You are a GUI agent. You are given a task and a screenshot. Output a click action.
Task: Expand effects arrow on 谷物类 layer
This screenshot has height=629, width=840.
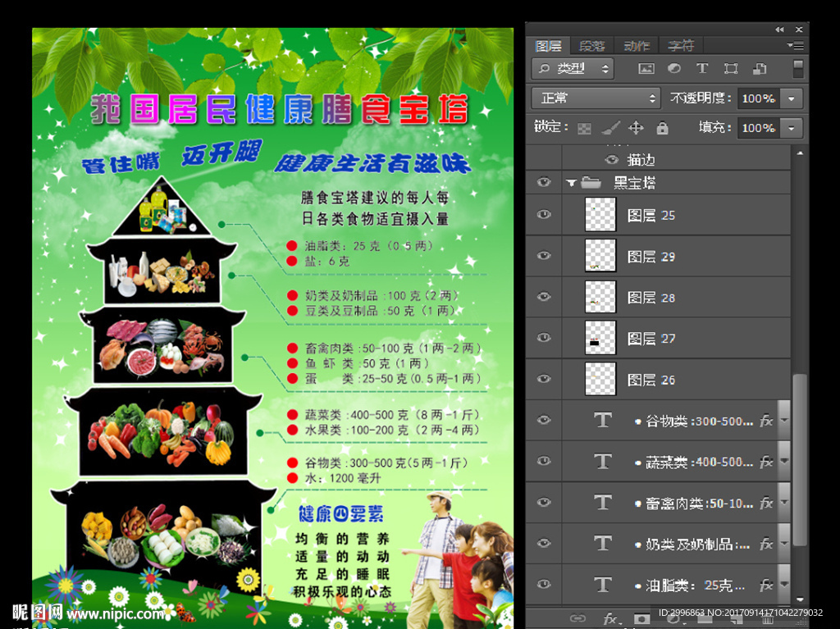[x=784, y=421]
